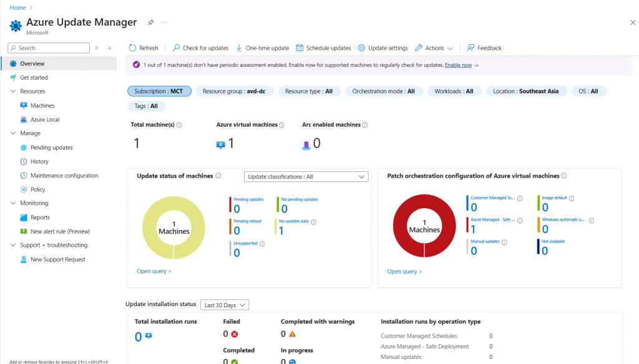Open the Last 30 Days dropdown
Image resolution: width=639 pixels, height=364 pixels.
225,305
